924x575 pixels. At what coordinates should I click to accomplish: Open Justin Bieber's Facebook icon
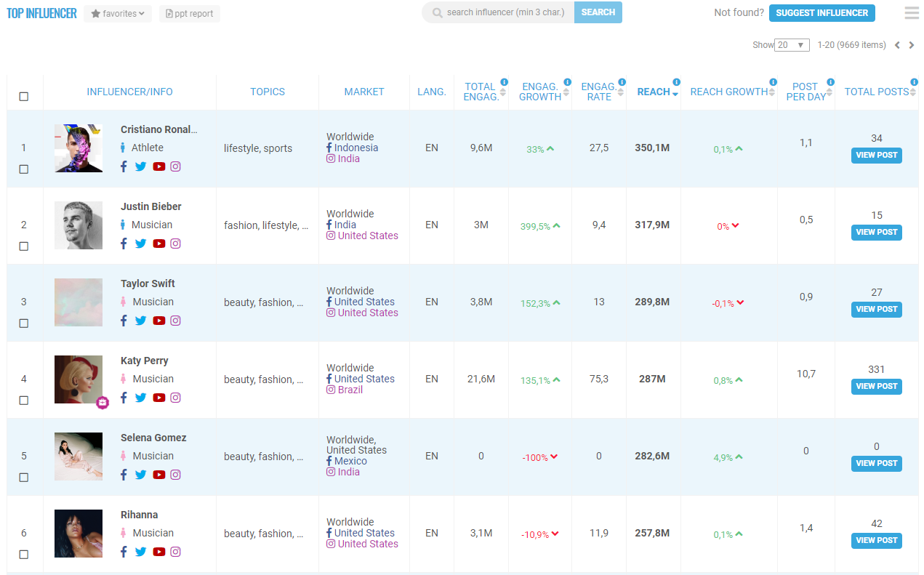pos(124,244)
